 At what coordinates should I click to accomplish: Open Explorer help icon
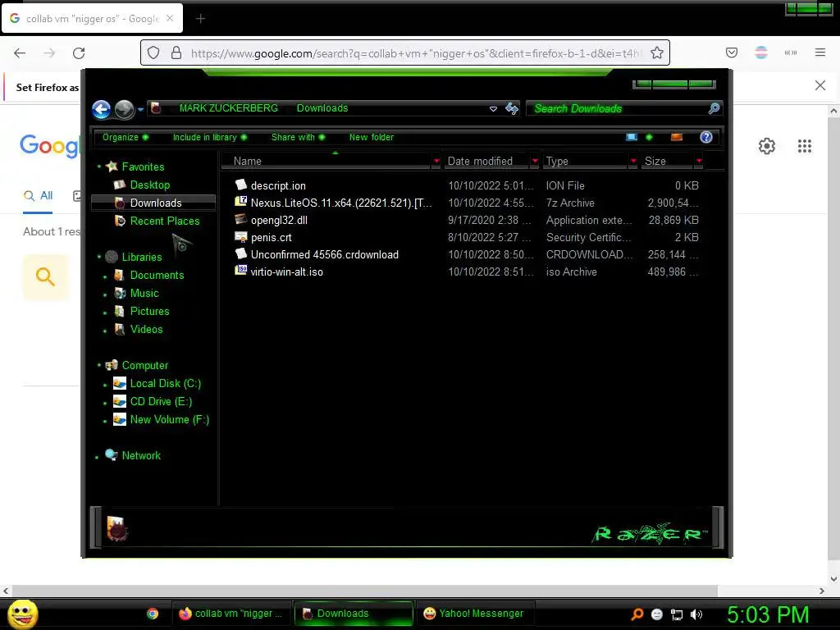click(706, 137)
